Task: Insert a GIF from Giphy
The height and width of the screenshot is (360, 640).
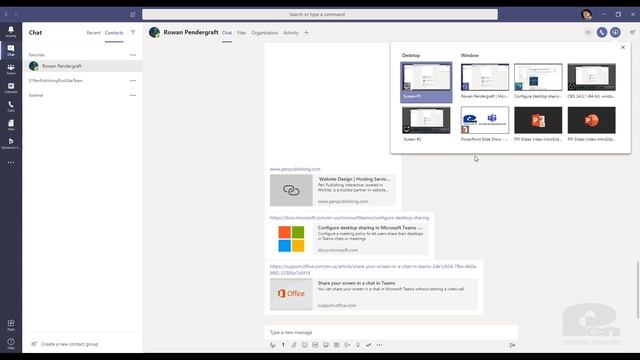Action: coord(315,345)
